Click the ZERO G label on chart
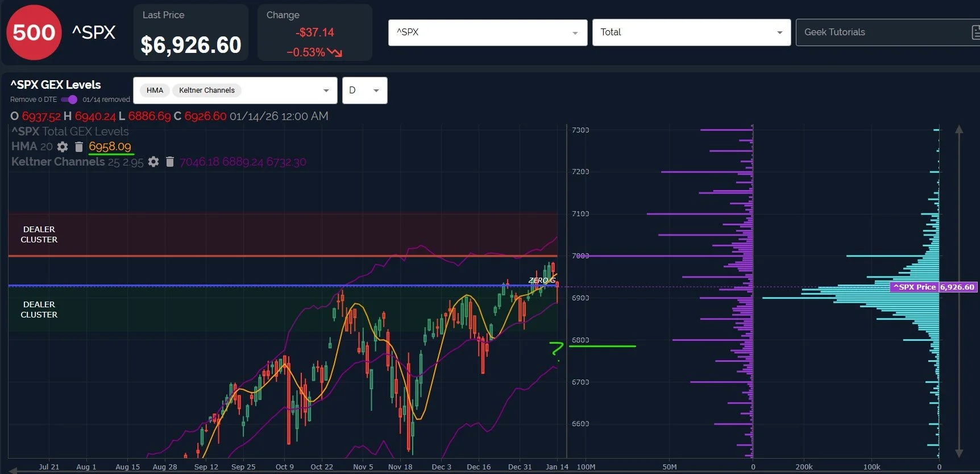This screenshot has height=474, width=980. (542, 280)
